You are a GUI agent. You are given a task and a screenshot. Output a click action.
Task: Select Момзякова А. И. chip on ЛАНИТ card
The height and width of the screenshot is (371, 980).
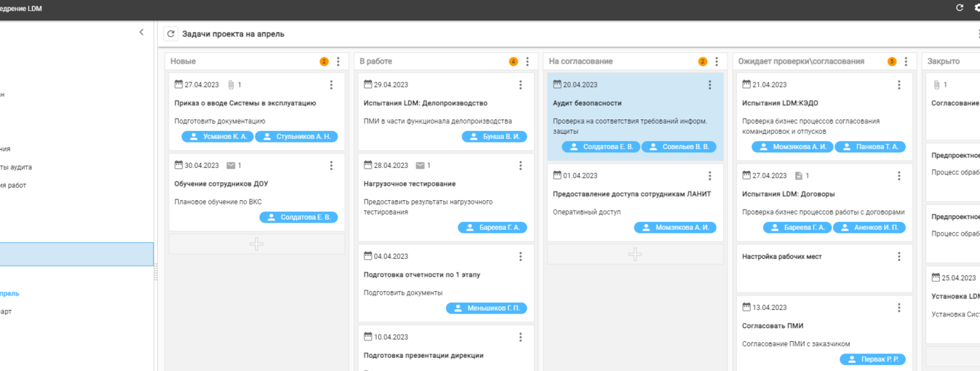point(675,228)
